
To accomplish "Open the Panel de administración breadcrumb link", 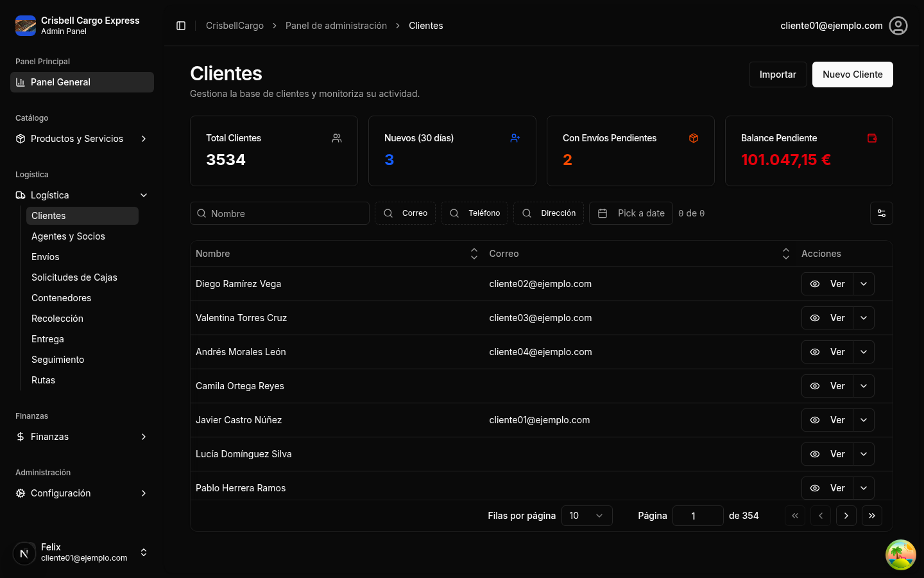I will click(x=336, y=26).
